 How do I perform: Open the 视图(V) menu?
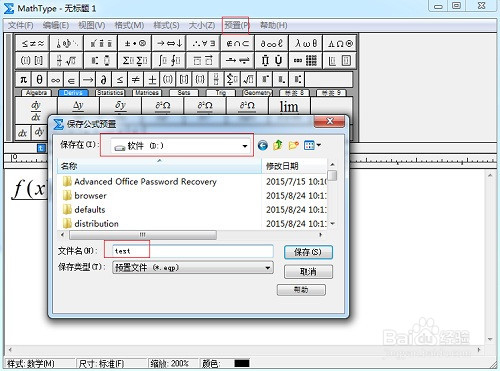pos(92,25)
